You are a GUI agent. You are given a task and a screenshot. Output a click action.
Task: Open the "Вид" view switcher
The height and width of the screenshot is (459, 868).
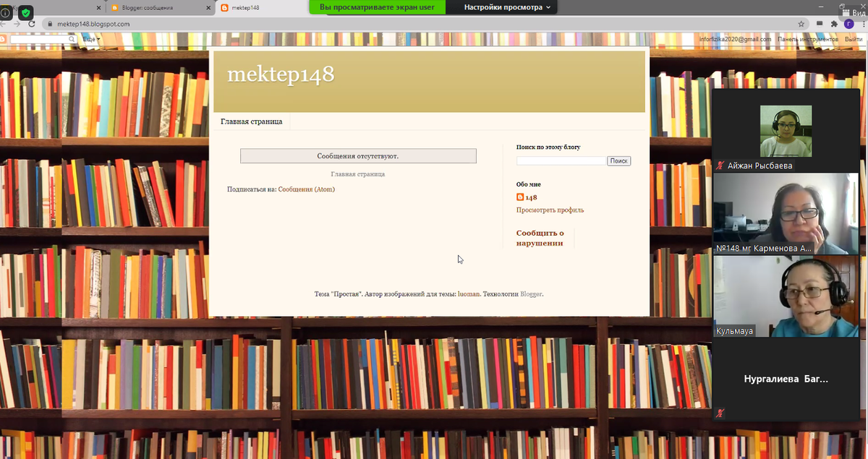(854, 12)
